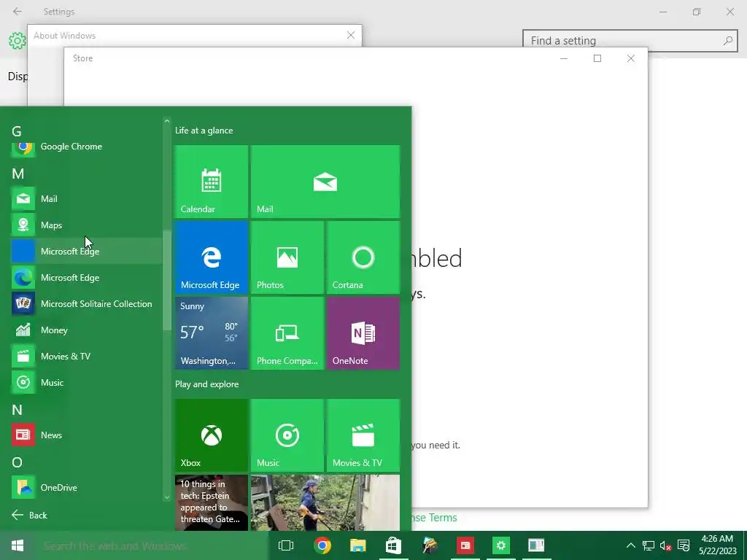Screen dimensions: 747x560
Task: Open Music in the app list
Action: click(86, 382)
